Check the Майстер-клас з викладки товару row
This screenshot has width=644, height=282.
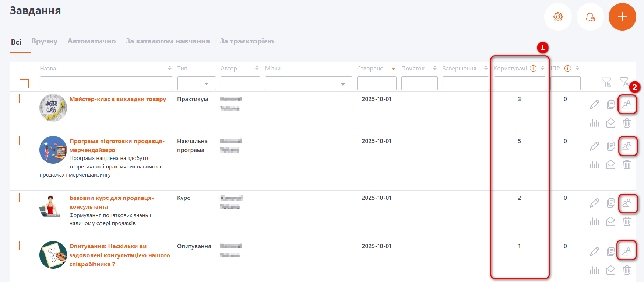(x=24, y=99)
